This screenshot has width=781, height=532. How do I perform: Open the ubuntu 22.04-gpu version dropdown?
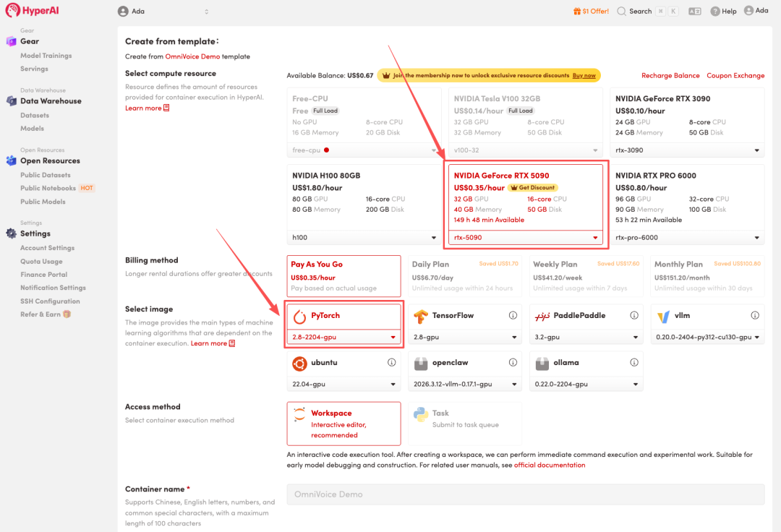coord(343,385)
